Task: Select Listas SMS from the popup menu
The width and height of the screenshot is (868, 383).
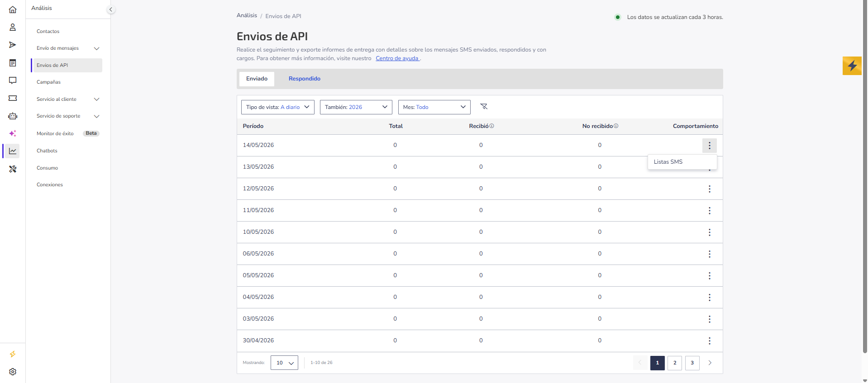Action: coord(682,162)
